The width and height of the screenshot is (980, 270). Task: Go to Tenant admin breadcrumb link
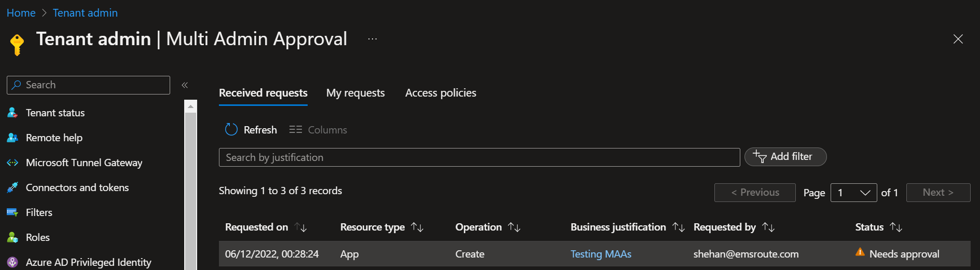pos(85,13)
